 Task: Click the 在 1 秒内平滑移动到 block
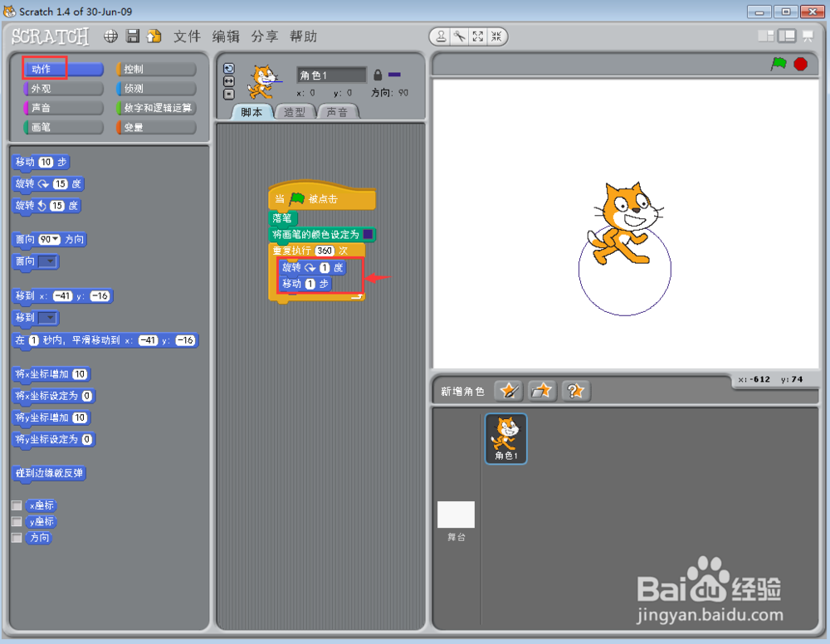[x=105, y=340]
